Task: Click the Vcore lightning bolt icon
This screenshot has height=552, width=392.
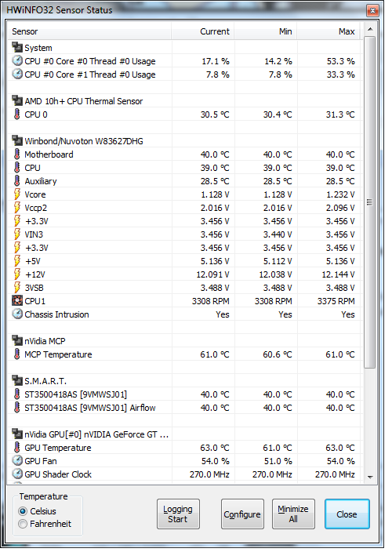Action: pyautogui.click(x=17, y=194)
